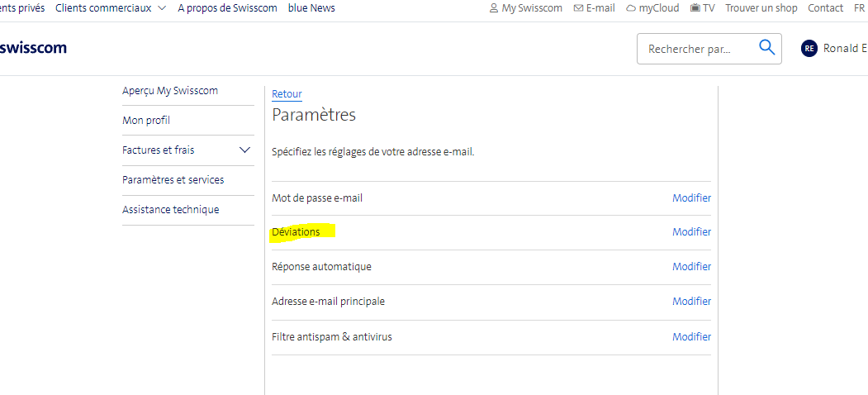Expand Factures et frais chevron
Viewport: 868px width, 395px height.
(244, 150)
